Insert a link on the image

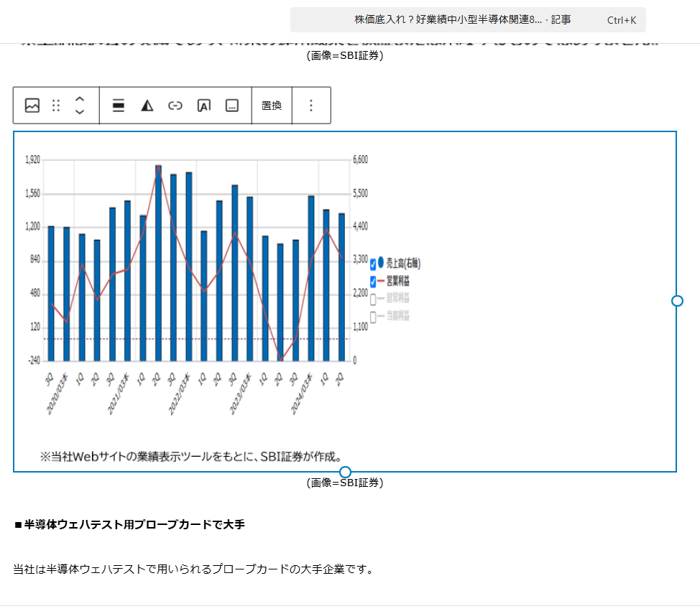coord(175,106)
